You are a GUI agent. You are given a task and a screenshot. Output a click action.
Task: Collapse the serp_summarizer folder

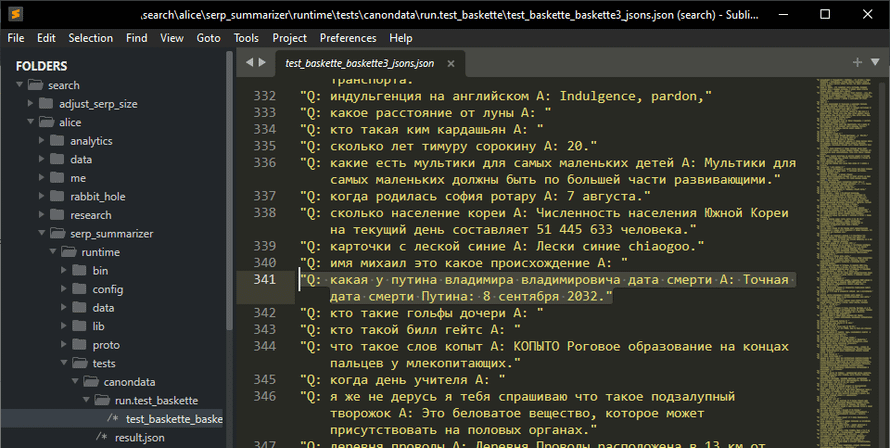42,233
